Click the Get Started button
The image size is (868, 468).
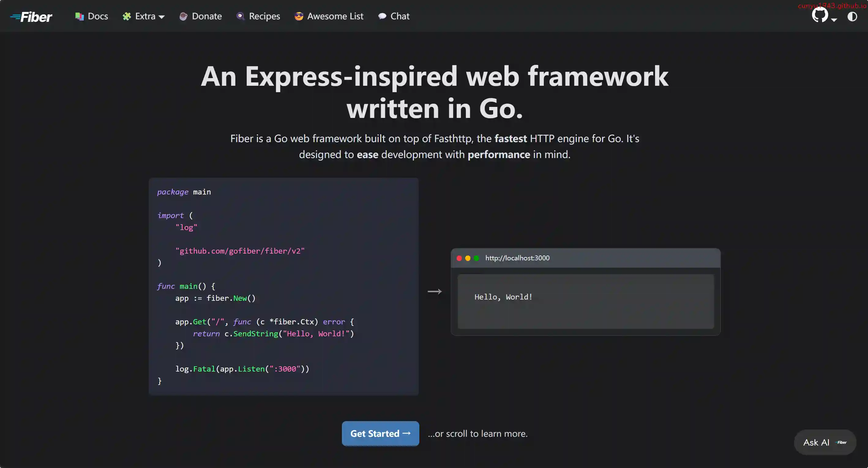[x=380, y=433]
